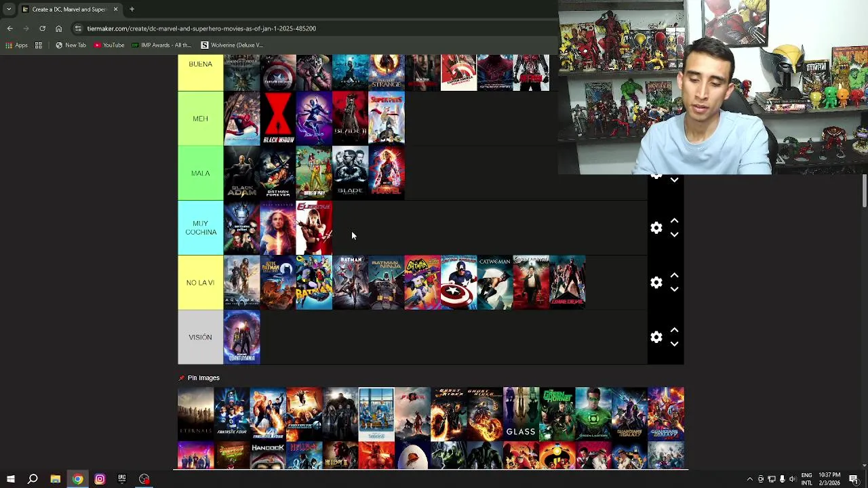Open the browser home page
This screenshot has width=868, height=488.
[x=58, y=28]
